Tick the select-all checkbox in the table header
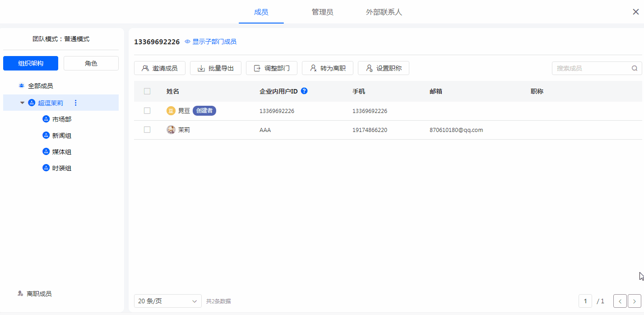 (147, 91)
